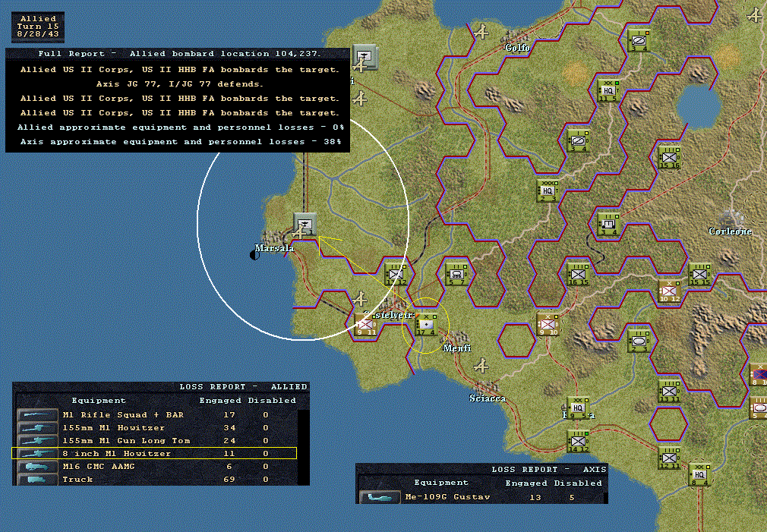Select the air unit in the northwest
767x532 pixels.
point(365,57)
